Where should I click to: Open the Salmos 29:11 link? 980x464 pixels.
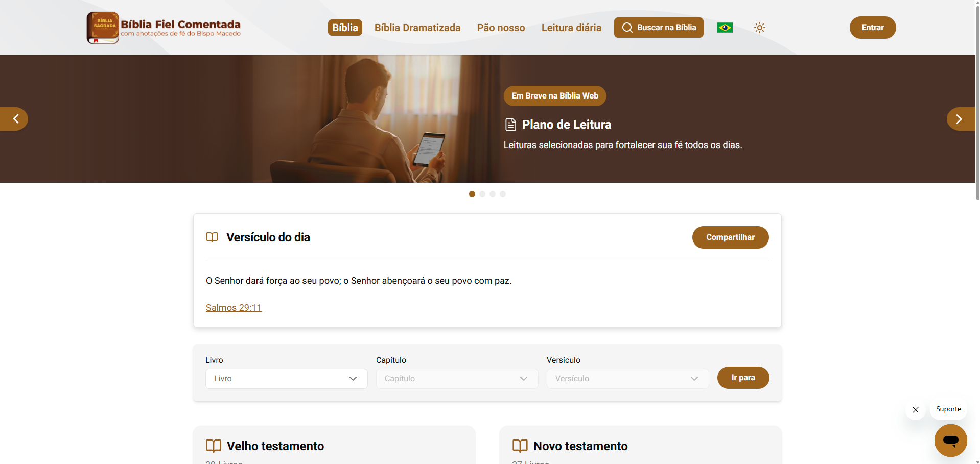(x=234, y=308)
